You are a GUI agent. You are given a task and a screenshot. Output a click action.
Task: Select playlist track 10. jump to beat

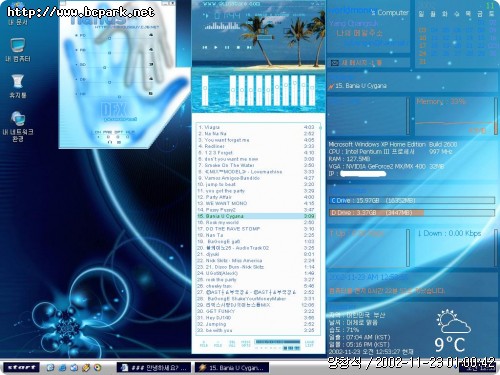click(256, 184)
